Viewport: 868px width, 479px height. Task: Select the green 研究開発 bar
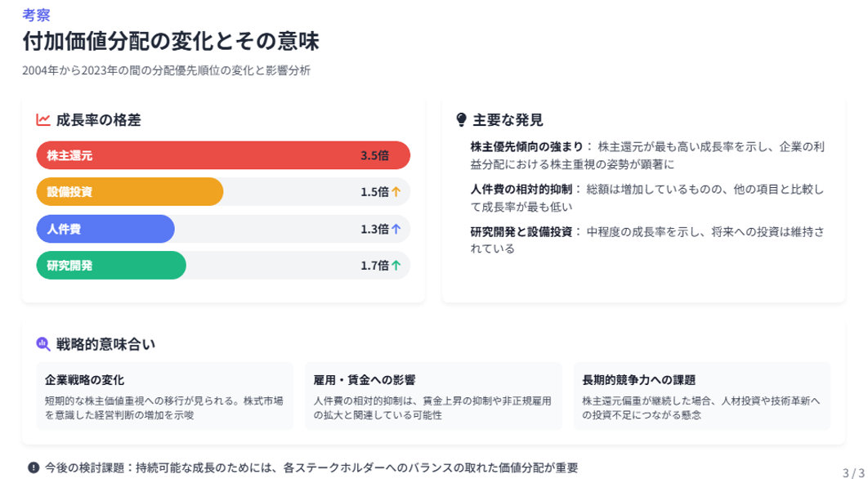(x=111, y=266)
